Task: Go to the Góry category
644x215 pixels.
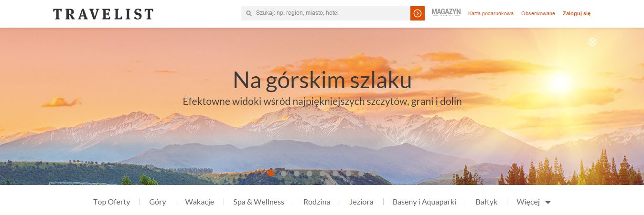Action: [158, 202]
